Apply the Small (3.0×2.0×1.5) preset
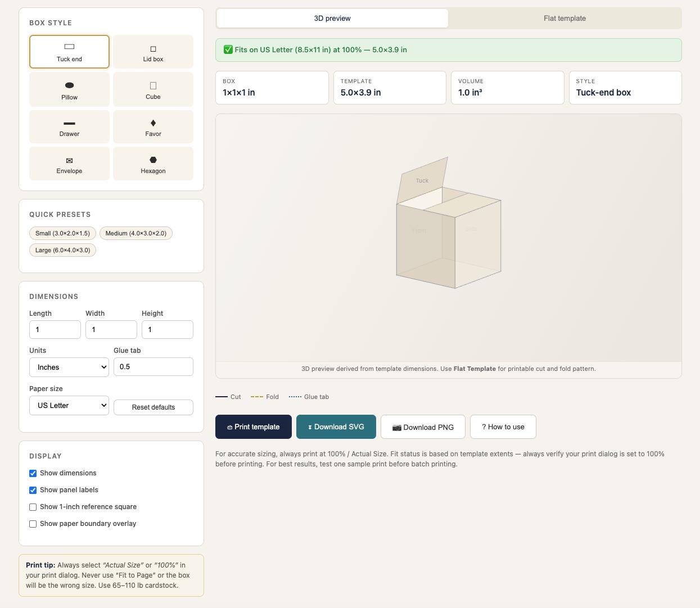 click(62, 233)
